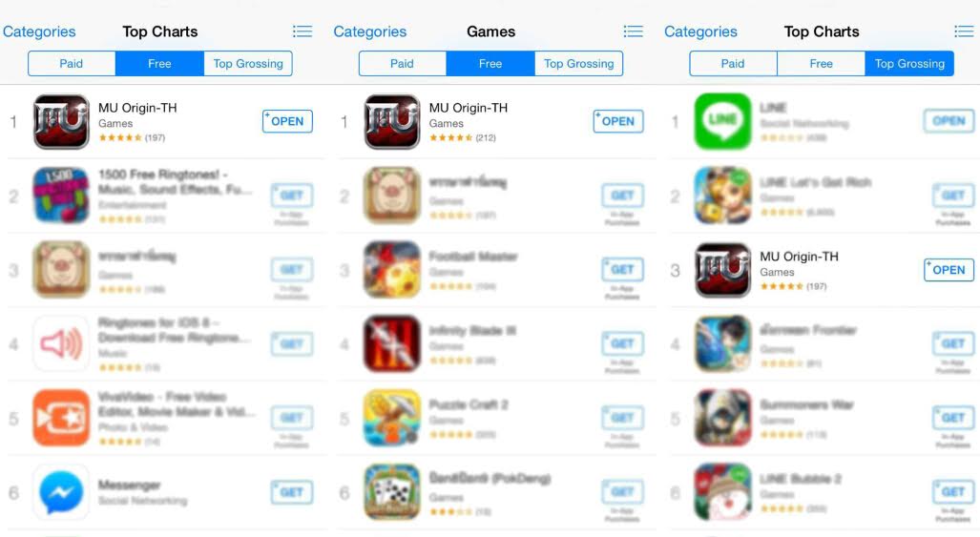Tap GET button next to Messenger
The height and width of the screenshot is (537, 980).
[x=292, y=492]
